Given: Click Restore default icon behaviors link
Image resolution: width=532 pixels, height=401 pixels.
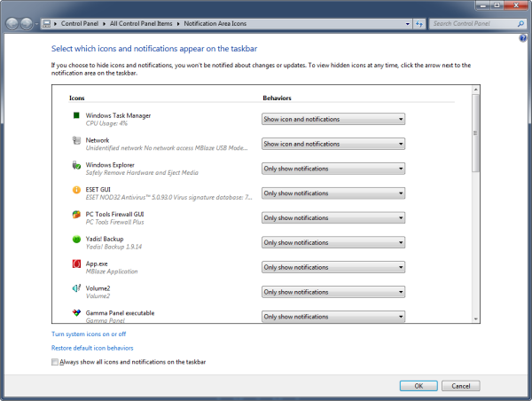Looking at the screenshot, I should tap(98, 348).
